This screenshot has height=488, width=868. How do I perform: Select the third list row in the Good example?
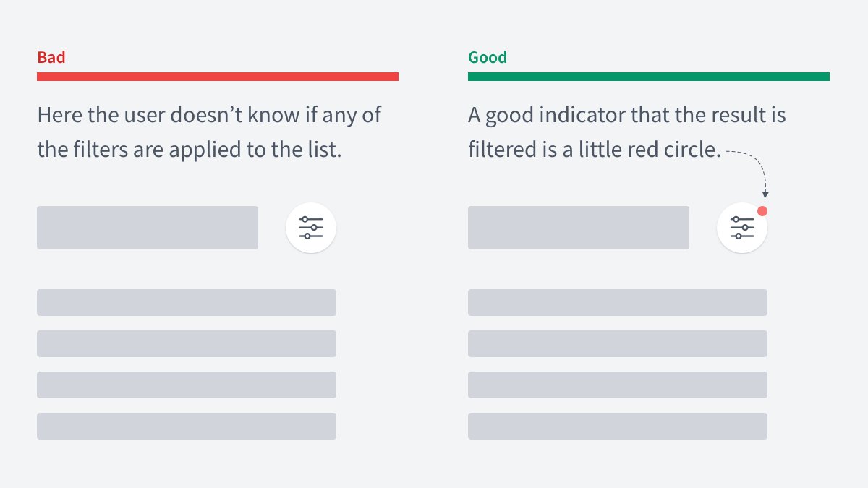tap(618, 385)
